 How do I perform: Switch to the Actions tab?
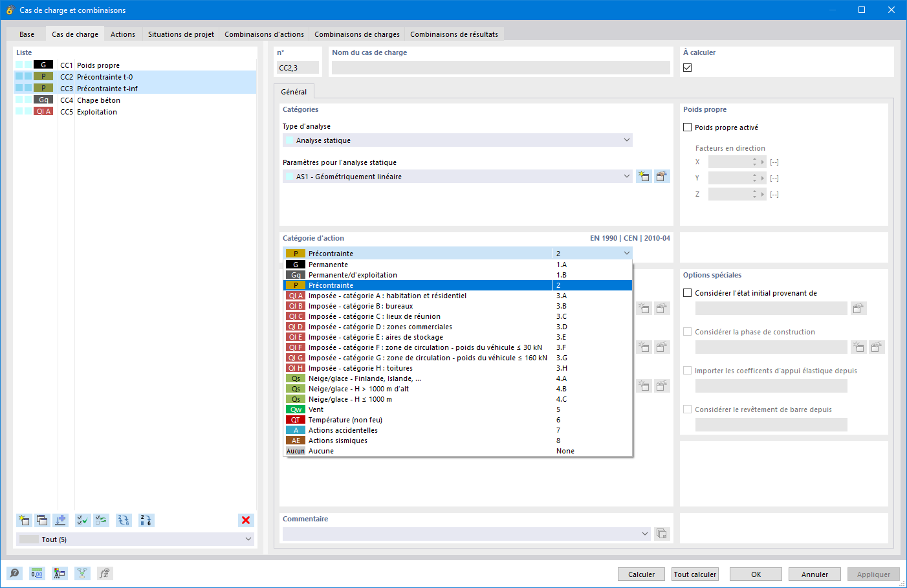click(123, 34)
